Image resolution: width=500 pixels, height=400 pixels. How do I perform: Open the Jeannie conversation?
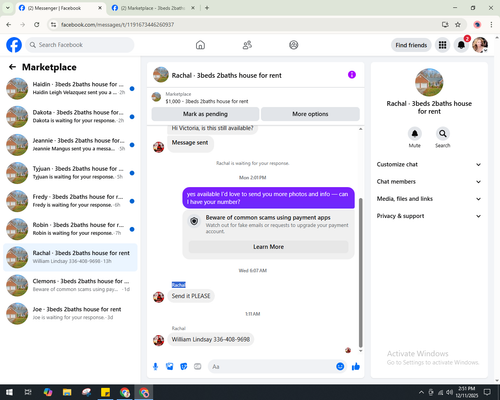click(x=70, y=145)
